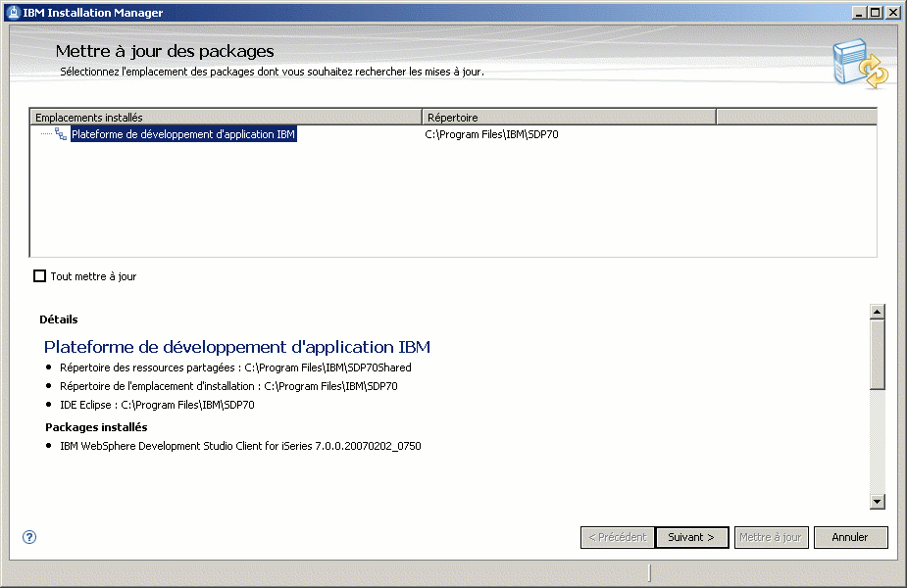Click the package group icon beside Plateforme de développement

click(x=61, y=134)
